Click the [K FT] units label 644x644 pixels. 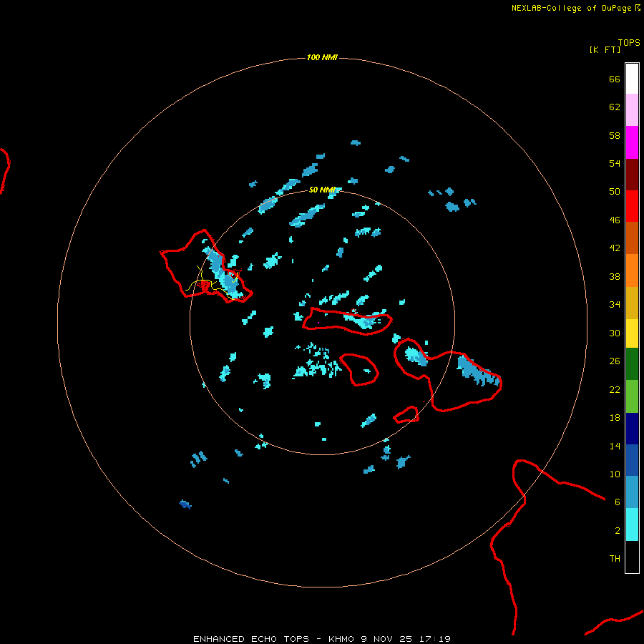605,49
